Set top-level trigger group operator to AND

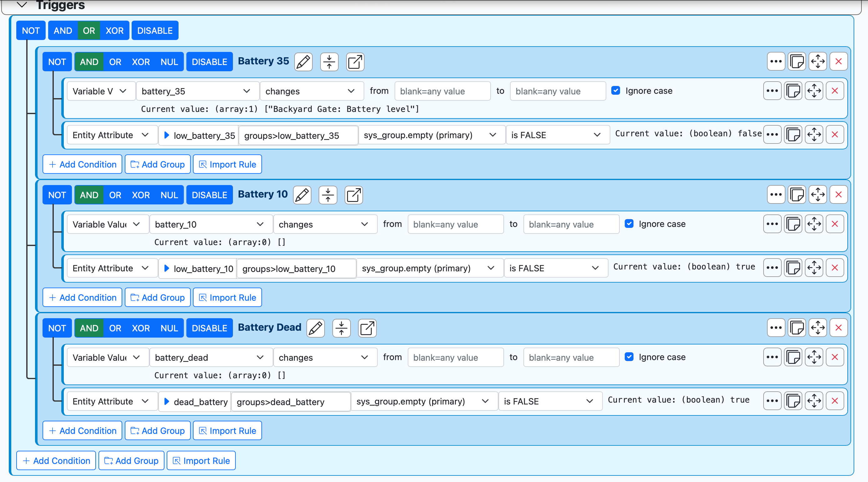point(63,31)
